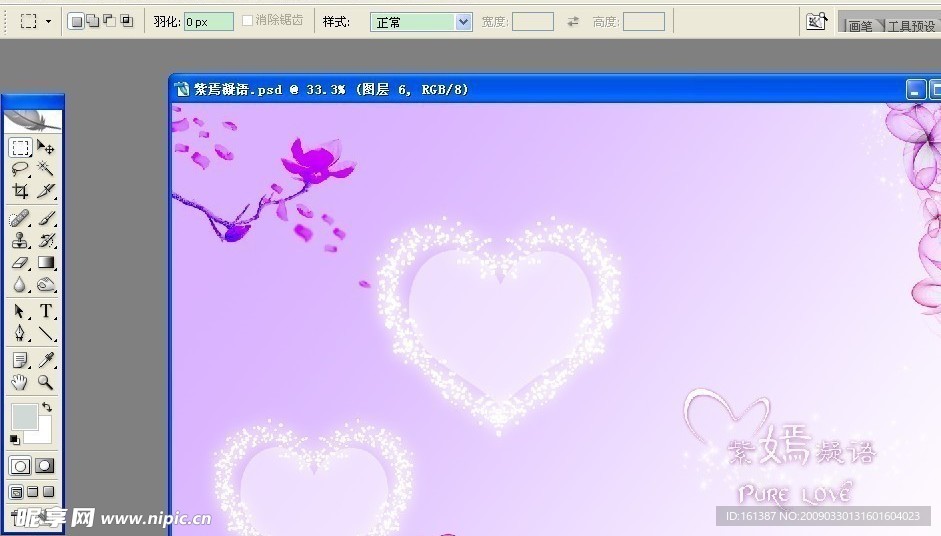Choose Subtract from Selection mode button
Image resolution: width=941 pixels, height=536 pixels.
[109, 22]
